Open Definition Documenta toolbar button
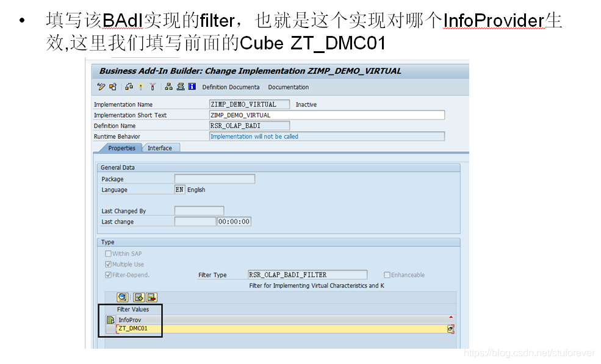 tap(231, 87)
